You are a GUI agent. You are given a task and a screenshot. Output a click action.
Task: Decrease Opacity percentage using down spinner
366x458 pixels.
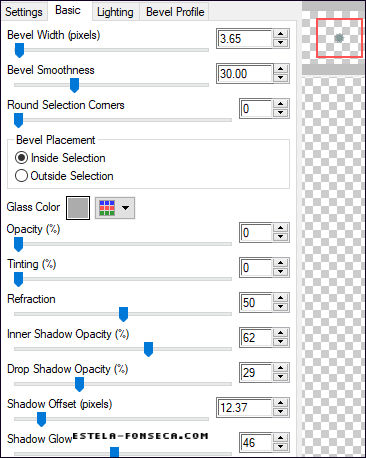(x=281, y=237)
